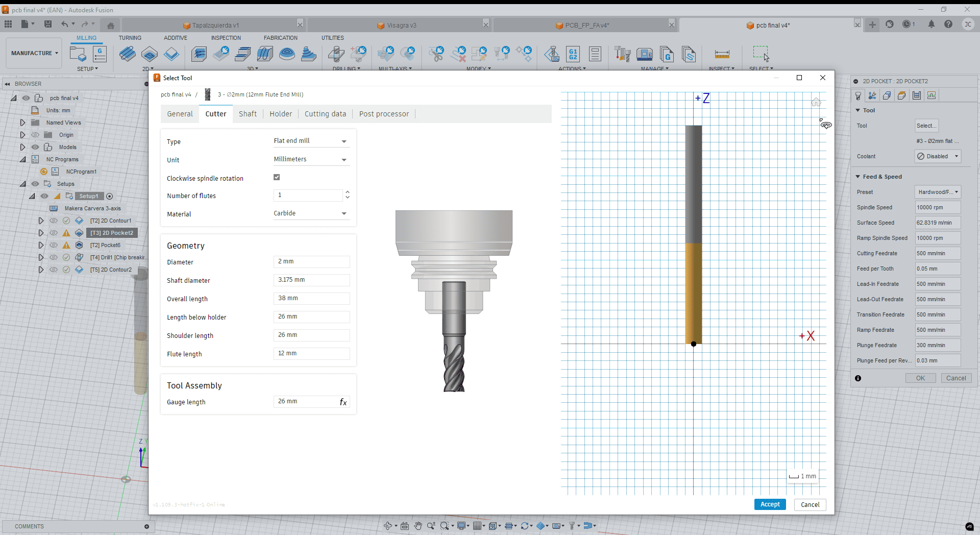Open Job Status clock icon

(907, 24)
